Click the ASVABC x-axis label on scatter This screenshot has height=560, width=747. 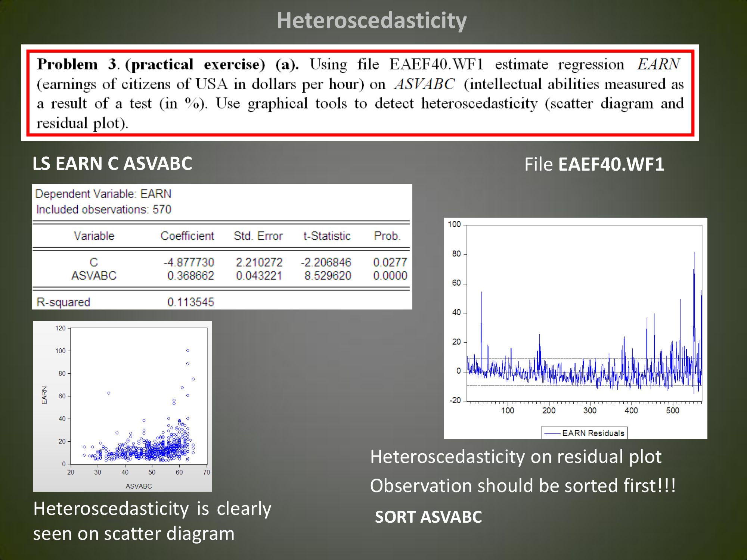[x=139, y=486]
